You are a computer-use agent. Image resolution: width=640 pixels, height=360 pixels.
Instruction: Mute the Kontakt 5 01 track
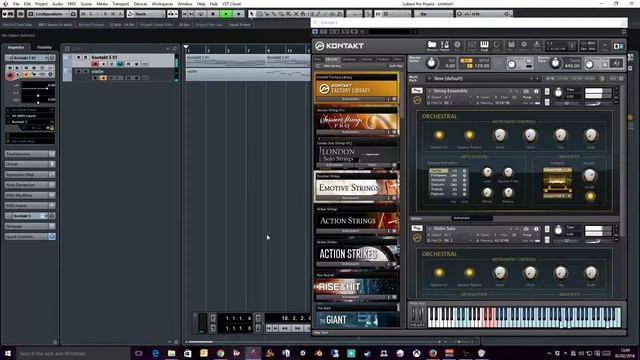pos(78,58)
